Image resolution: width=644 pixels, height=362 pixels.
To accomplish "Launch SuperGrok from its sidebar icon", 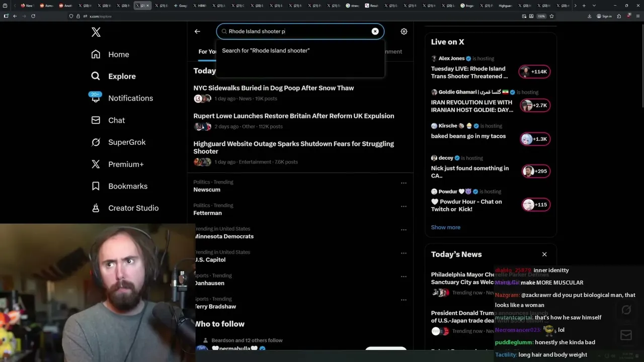I will pos(96,142).
